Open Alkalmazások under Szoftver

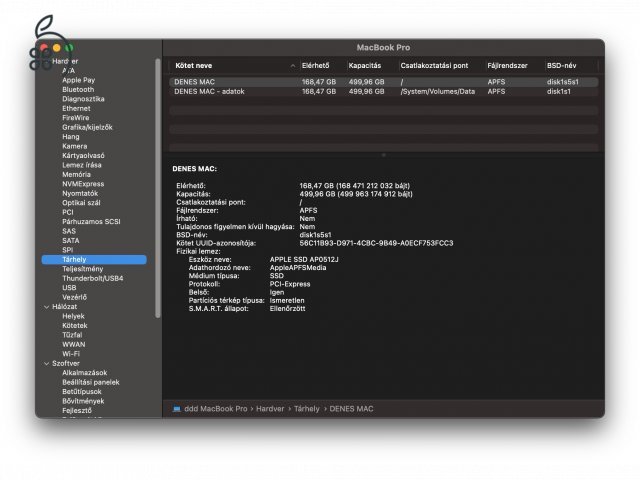(x=84, y=373)
